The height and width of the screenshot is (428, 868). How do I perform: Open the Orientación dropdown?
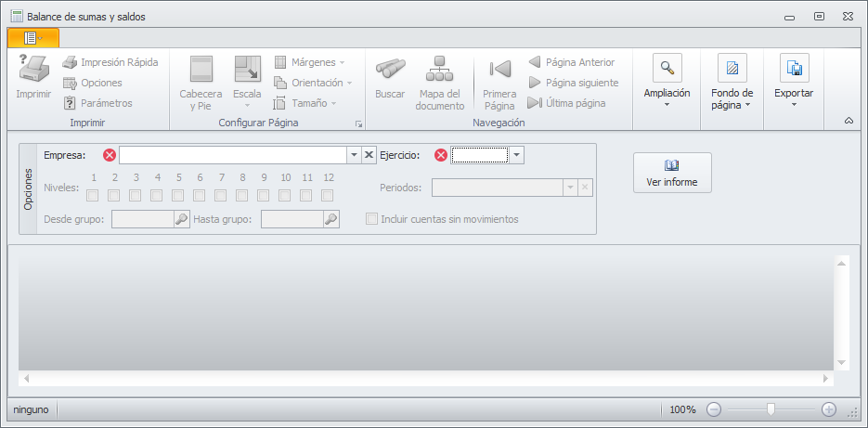[x=314, y=83]
